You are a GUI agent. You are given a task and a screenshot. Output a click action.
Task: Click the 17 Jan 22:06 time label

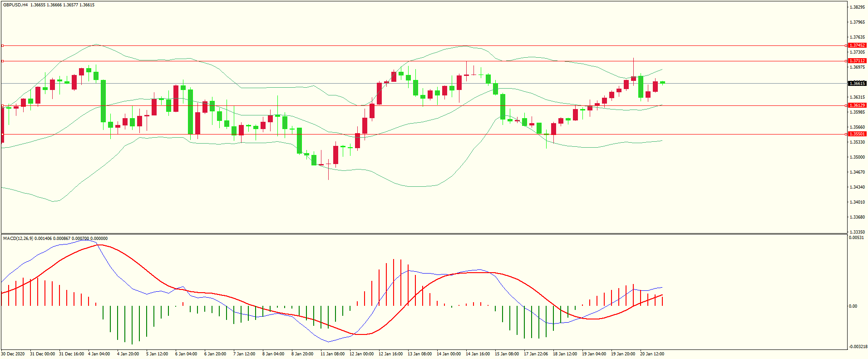536,354
